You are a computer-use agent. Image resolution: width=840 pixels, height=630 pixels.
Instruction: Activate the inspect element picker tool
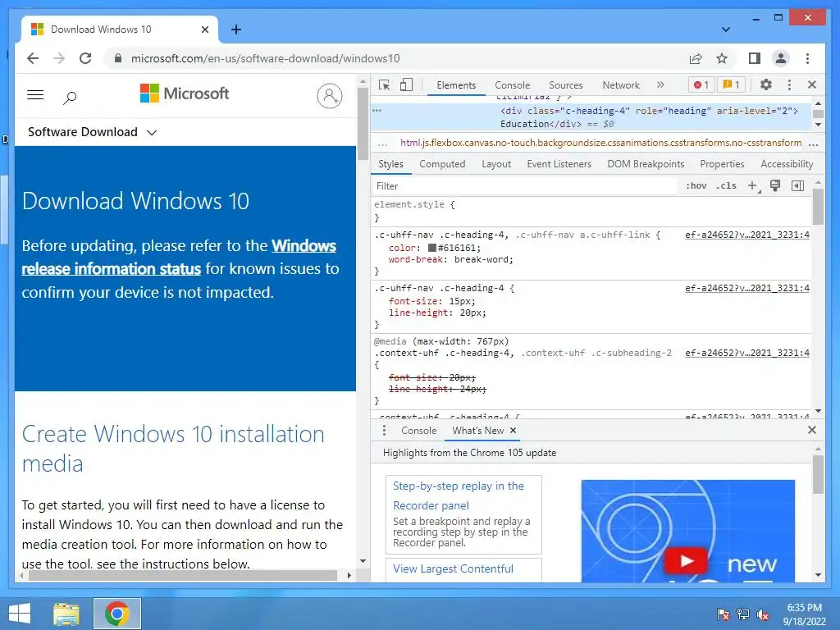(384, 84)
